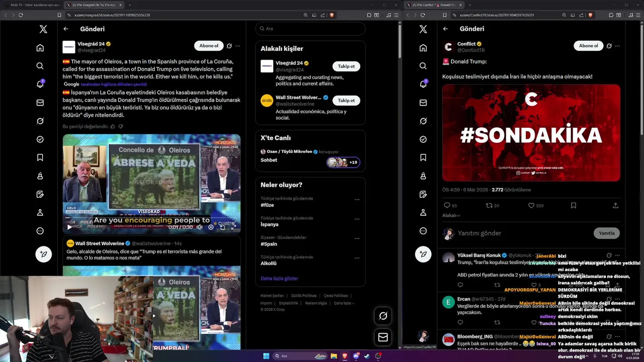644x362 pixels.
Task: Open the 'Gizlilik Politikası' footer link
Action: click(304, 296)
